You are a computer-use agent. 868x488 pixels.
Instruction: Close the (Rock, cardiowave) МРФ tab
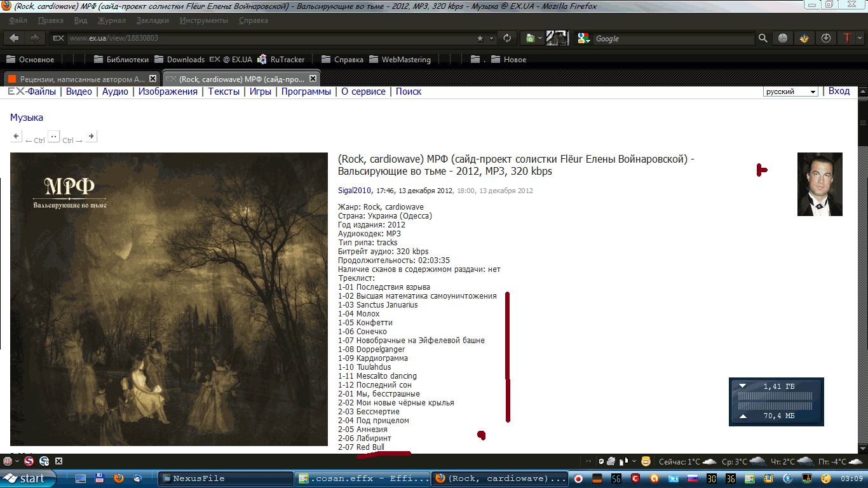point(312,79)
